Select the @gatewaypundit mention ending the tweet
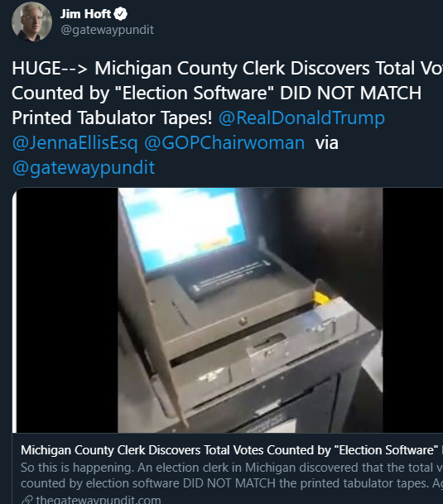Image resolution: width=443 pixels, height=504 pixels. click(84, 167)
